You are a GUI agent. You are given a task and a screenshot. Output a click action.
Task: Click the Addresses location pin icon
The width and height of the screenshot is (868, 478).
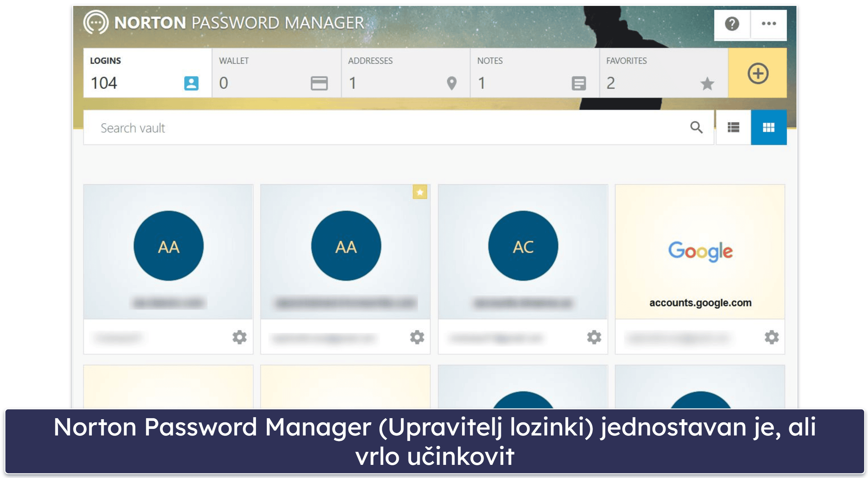coord(452,83)
